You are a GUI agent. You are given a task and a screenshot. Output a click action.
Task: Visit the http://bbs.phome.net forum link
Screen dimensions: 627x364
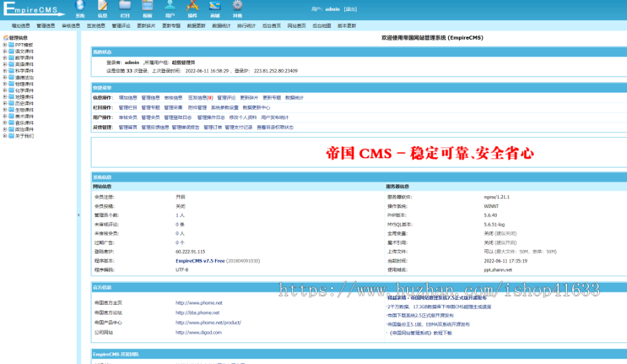198,312
